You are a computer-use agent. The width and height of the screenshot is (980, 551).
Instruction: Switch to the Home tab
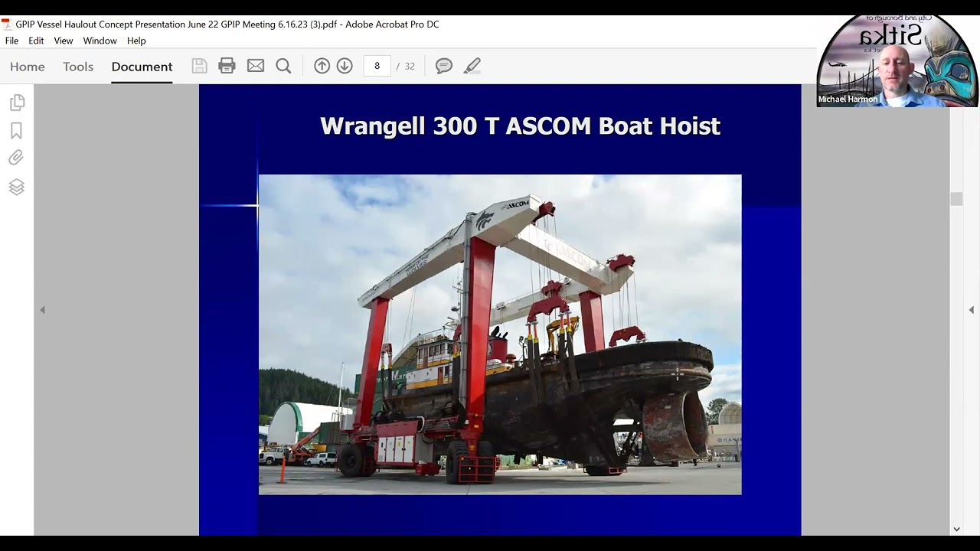click(x=28, y=67)
